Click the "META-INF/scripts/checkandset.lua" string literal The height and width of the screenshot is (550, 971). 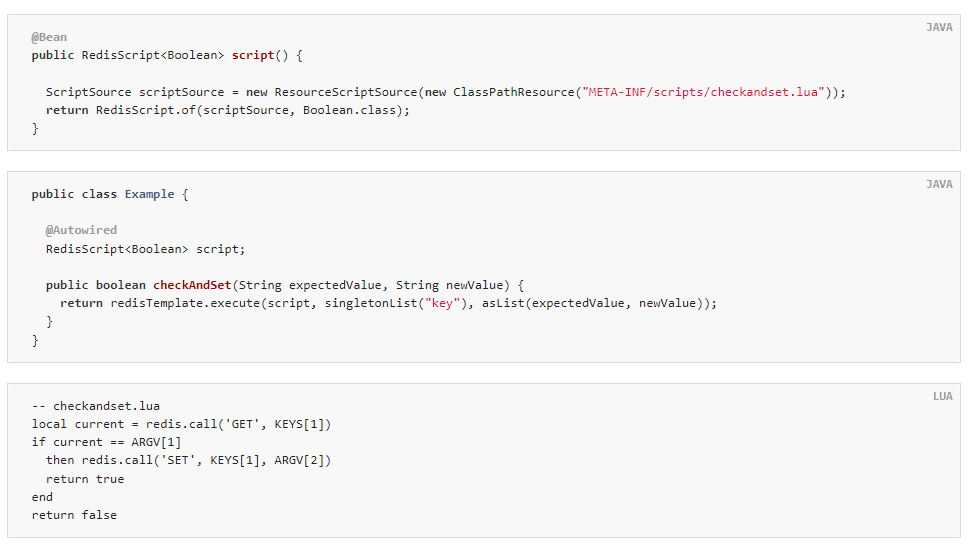[x=702, y=92]
